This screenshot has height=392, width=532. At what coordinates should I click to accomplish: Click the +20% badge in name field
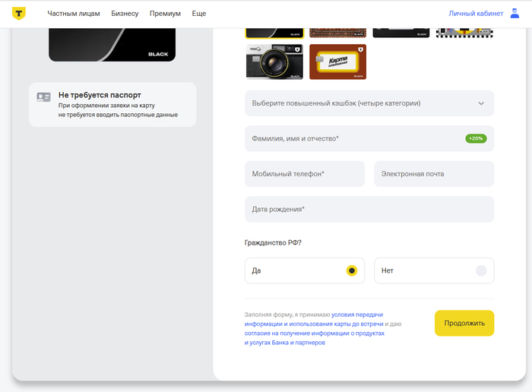(x=476, y=139)
